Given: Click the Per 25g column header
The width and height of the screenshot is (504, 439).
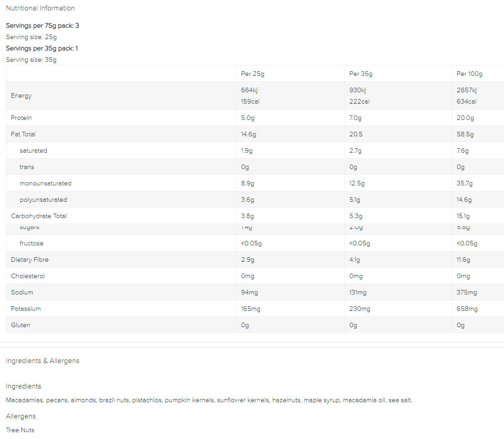Looking at the screenshot, I should [x=252, y=74].
